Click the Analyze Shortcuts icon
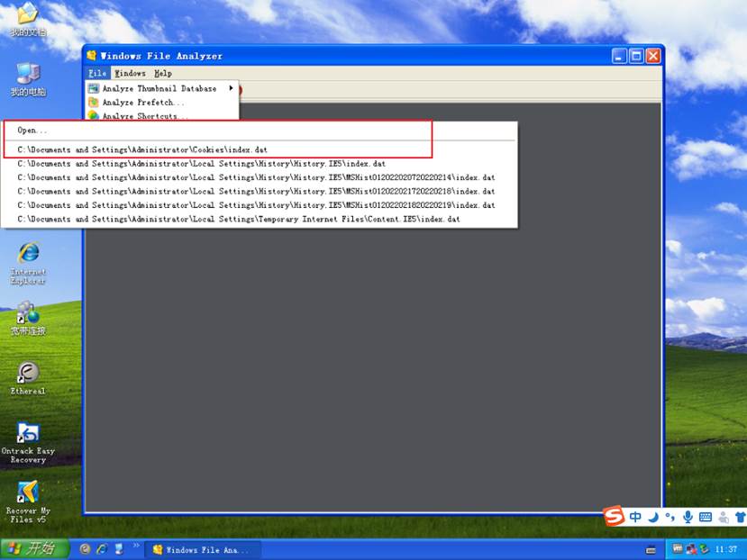 [94, 115]
